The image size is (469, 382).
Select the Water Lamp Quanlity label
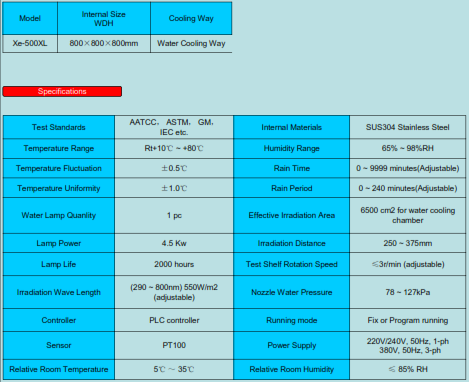click(x=59, y=215)
